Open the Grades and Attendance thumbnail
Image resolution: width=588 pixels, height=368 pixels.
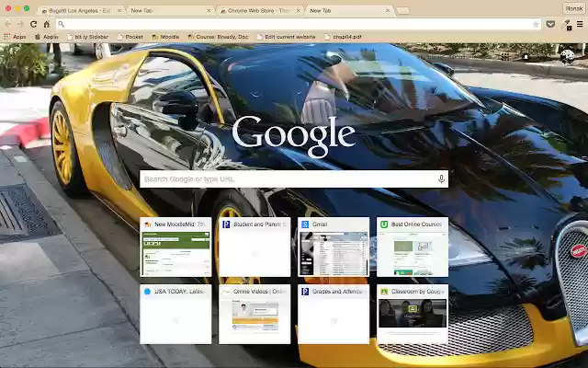point(334,314)
